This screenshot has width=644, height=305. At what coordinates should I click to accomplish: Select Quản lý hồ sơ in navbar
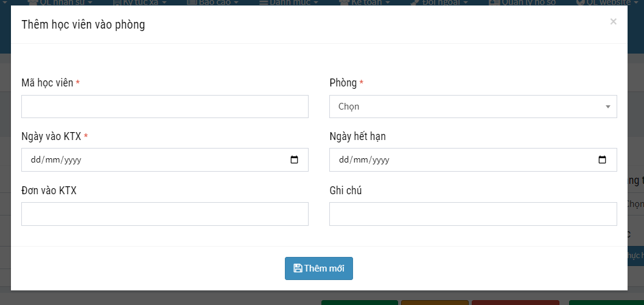pyautogui.click(x=522, y=2)
